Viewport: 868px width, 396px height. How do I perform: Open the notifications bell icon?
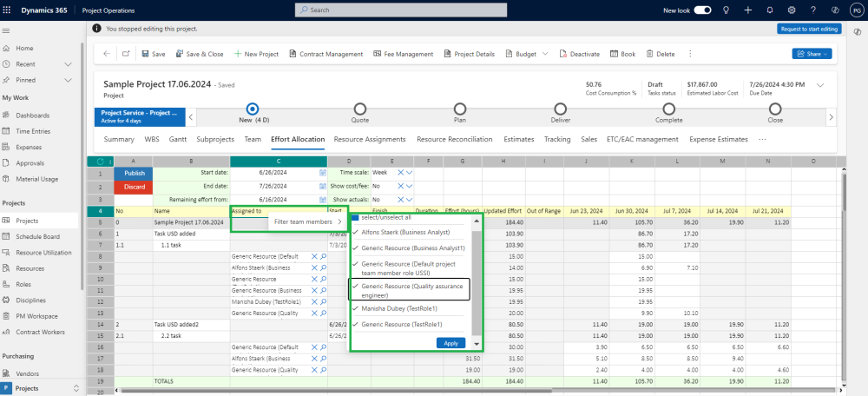pos(769,10)
